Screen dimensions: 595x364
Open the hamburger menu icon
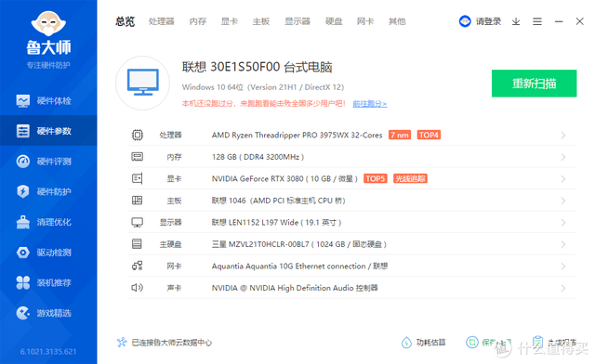537,21
